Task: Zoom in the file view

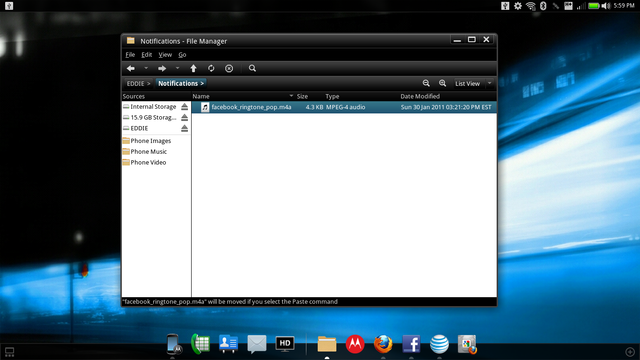Action: tap(442, 83)
